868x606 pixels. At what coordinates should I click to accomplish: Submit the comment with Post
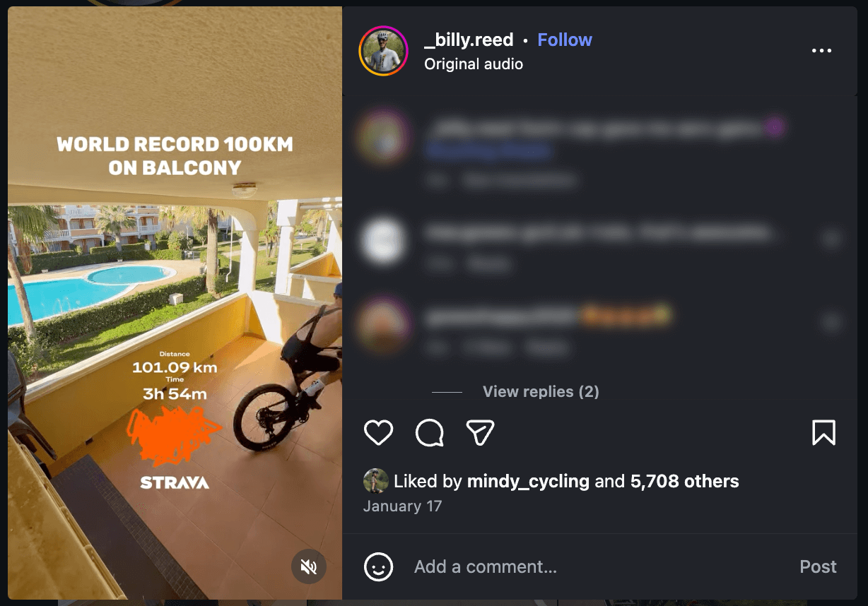coord(818,566)
